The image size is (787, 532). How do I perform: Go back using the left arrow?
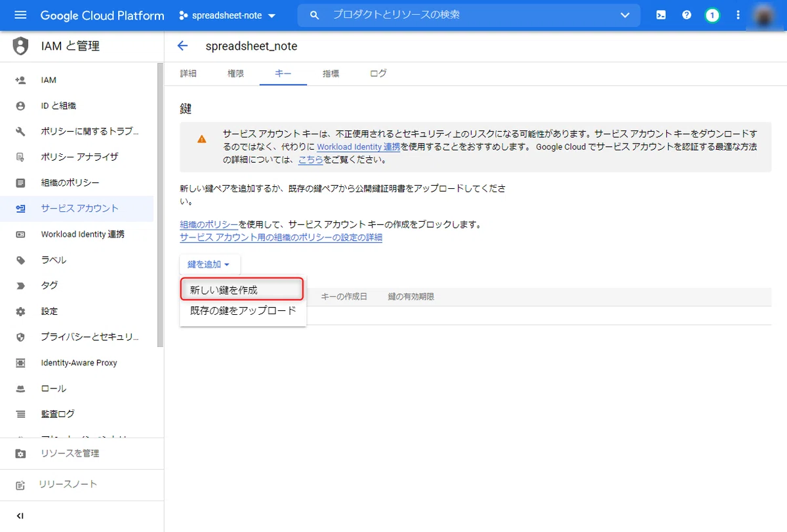point(182,46)
